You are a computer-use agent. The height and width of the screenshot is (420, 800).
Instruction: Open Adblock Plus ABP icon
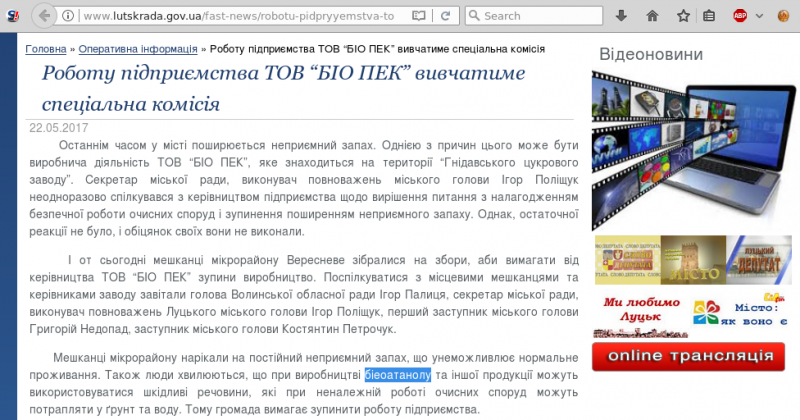pyautogui.click(x=740, y=16)
